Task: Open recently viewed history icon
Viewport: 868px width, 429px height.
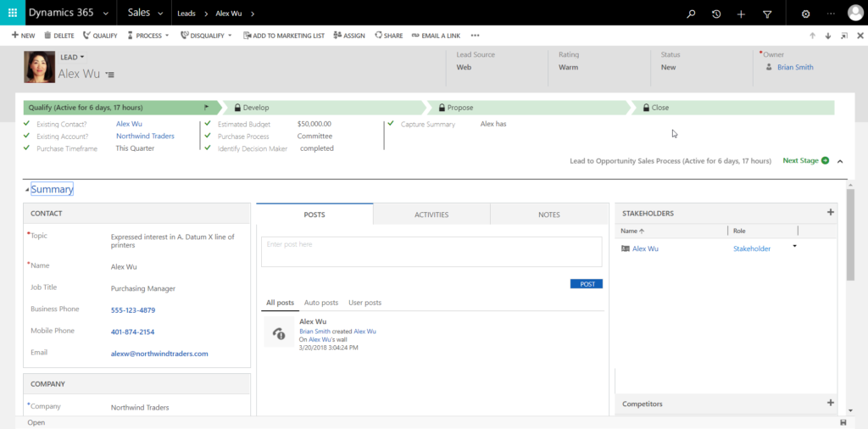Action: [716, 14]
